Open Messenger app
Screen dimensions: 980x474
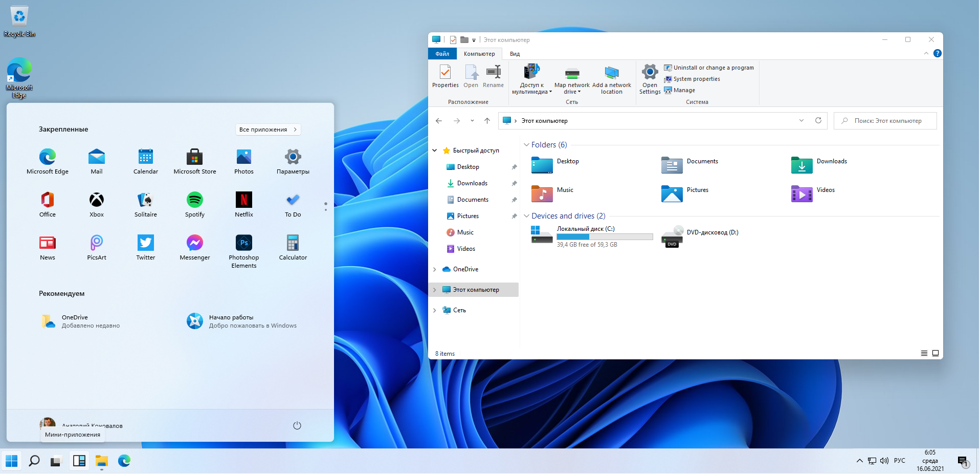click(x=195, y=247)
